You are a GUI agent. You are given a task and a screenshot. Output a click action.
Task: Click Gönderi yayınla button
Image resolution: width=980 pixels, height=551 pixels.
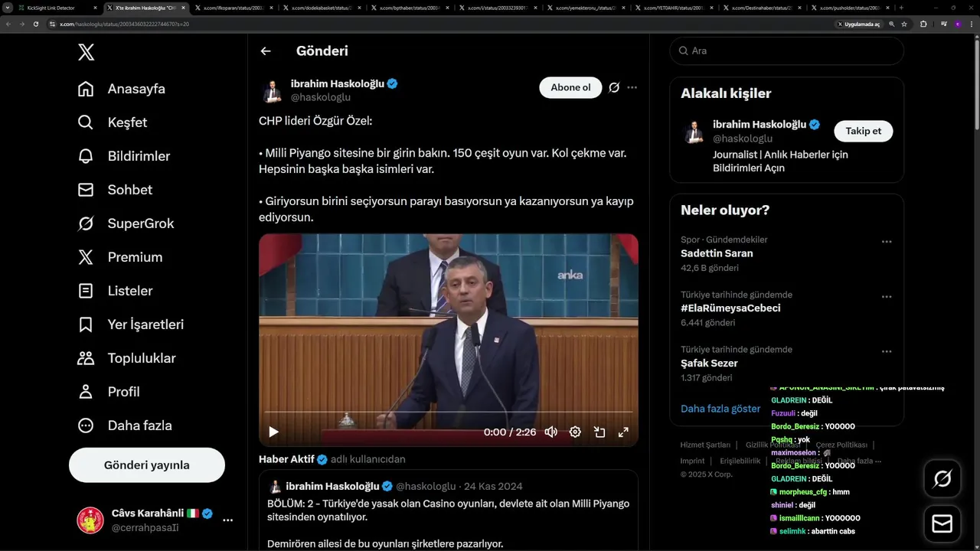click(x=147, y=465)
